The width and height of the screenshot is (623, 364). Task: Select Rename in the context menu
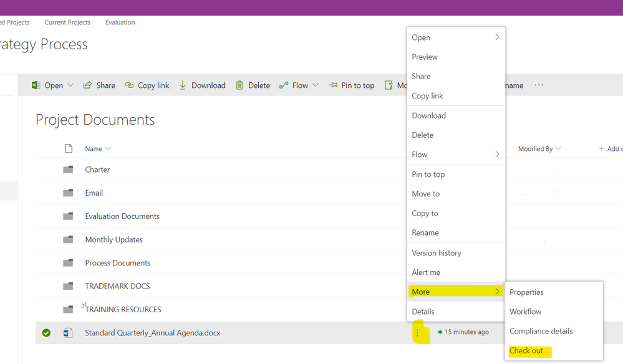pos(425,232)
